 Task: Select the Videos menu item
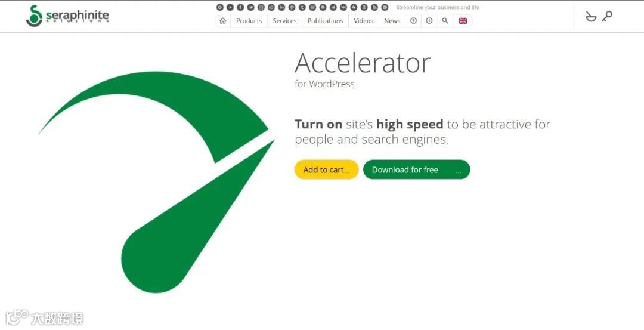point(364,21)
